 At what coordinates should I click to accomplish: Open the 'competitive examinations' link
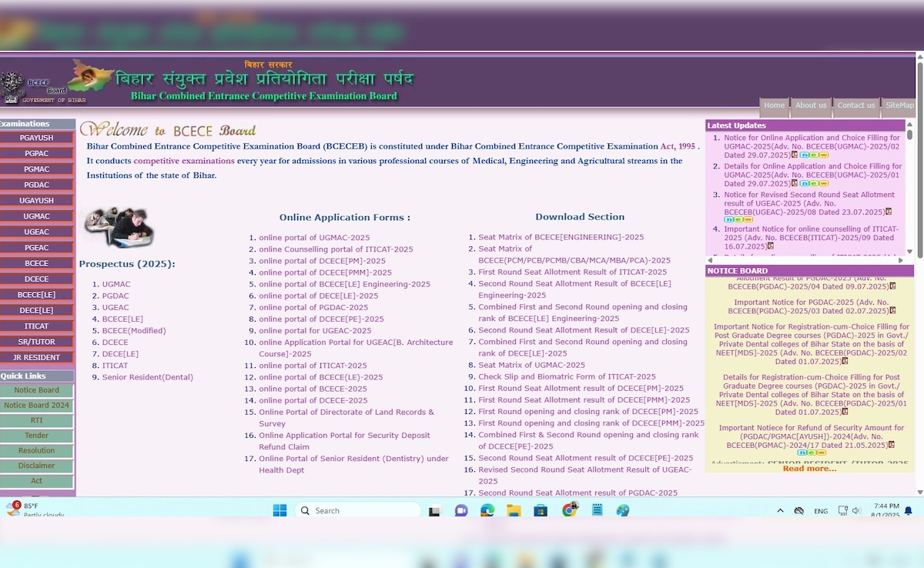(x=184, y=161)
